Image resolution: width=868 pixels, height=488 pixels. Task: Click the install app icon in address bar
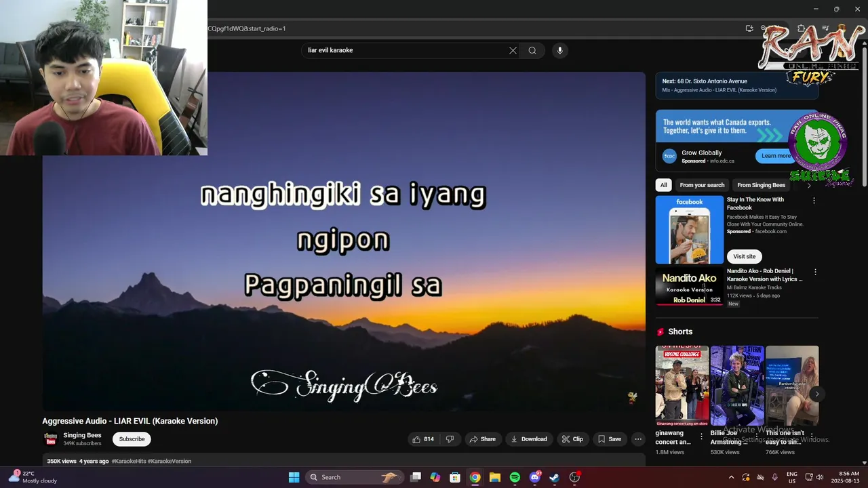749,28
